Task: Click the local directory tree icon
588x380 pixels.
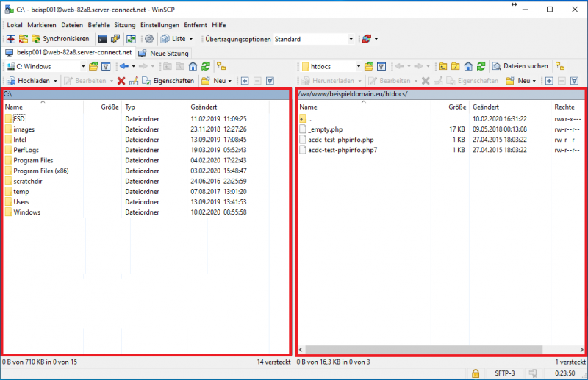Action: coord(221,67)
